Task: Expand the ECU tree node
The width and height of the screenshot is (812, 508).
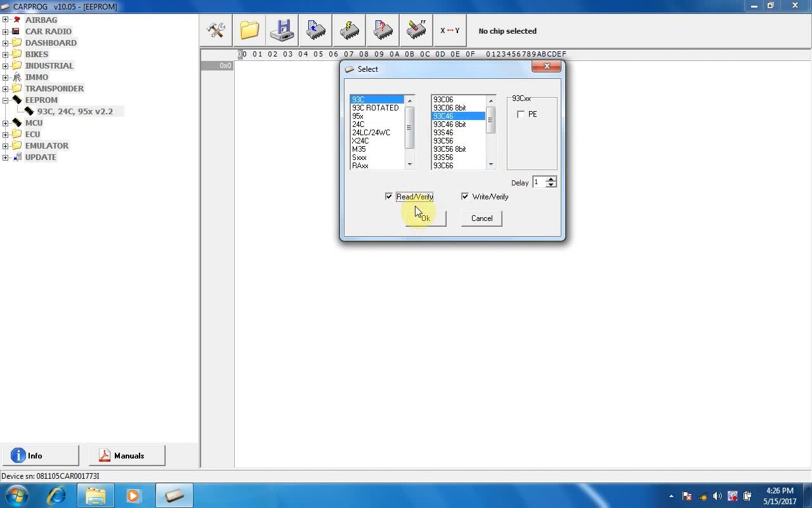Action: tap(6, 134)
